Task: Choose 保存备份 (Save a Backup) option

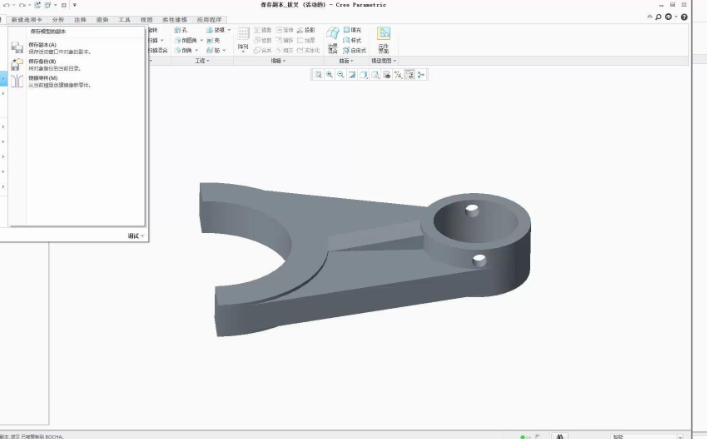Action: tap(42, 61)
